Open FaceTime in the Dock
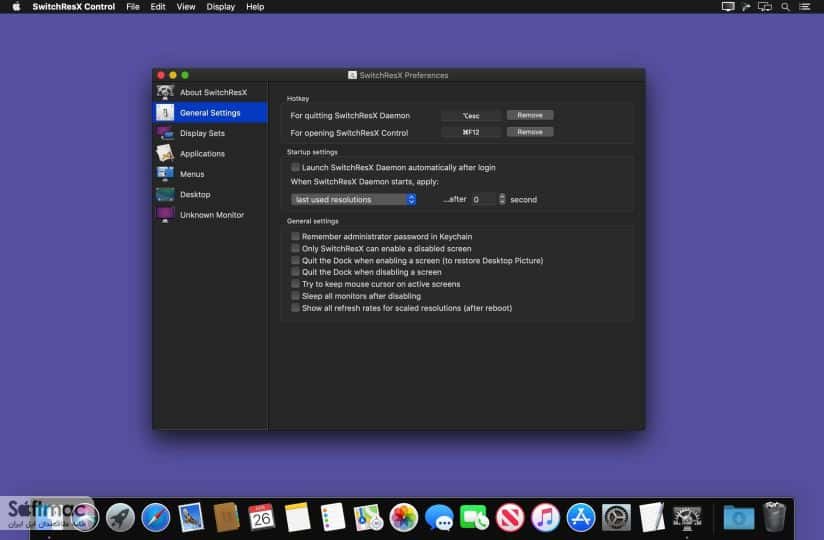Screen dimensions: 824x540 coord(474,517)
